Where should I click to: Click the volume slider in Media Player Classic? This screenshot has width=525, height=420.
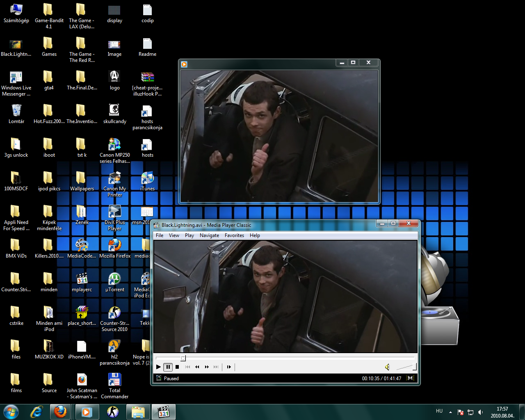coord(406,367)
